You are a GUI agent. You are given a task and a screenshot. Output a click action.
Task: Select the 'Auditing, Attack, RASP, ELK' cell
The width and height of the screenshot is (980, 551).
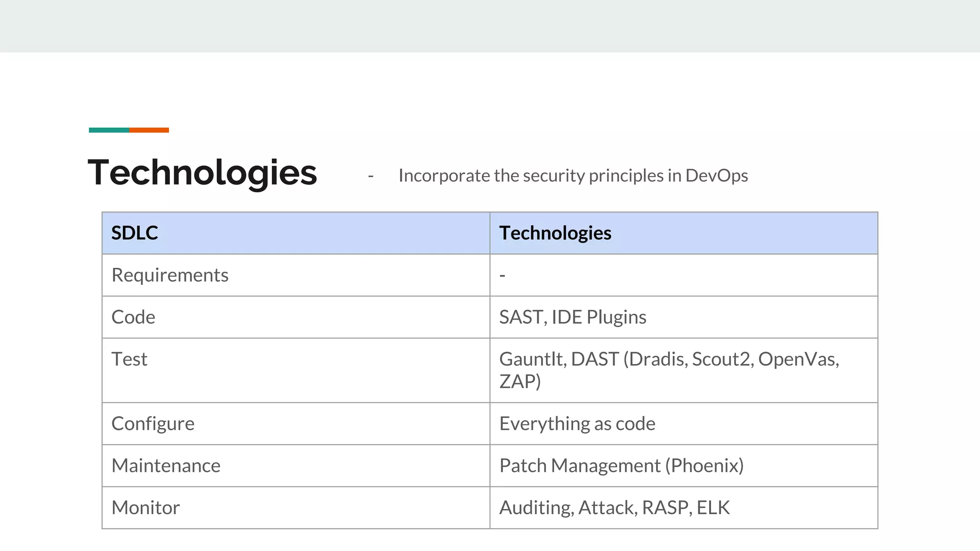(684, 508)
